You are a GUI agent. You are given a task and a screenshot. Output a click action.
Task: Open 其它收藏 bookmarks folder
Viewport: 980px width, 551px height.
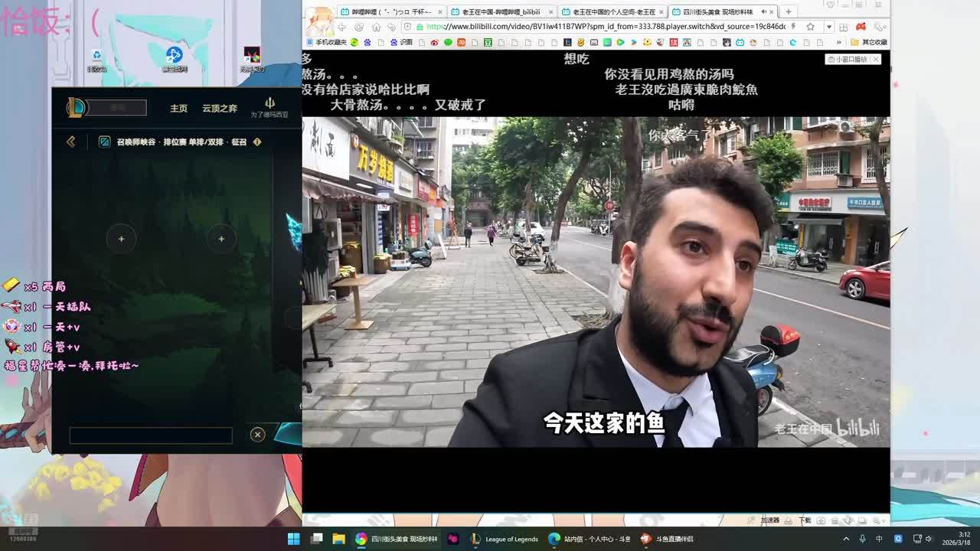coord(870,42)
